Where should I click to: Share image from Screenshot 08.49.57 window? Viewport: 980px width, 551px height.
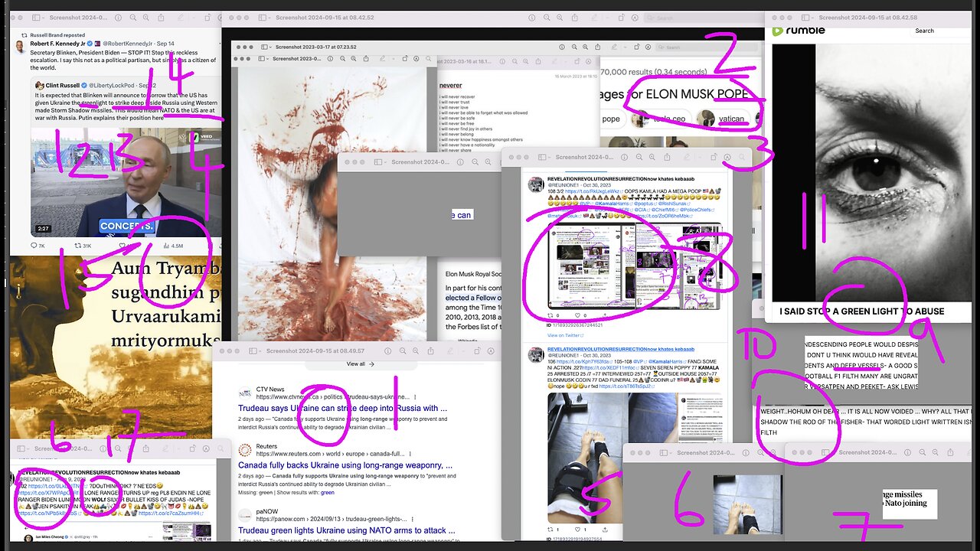pyautogui.click(x=431, y=351)
